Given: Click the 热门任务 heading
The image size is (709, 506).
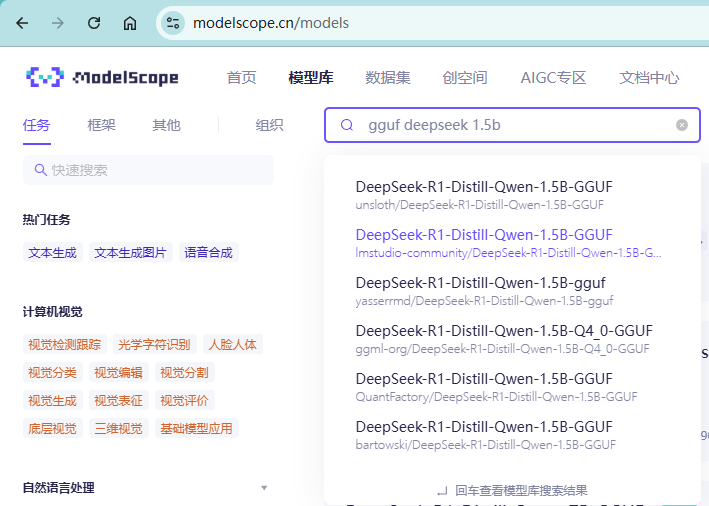Looking at the screenshot, I should pos(47,220).
